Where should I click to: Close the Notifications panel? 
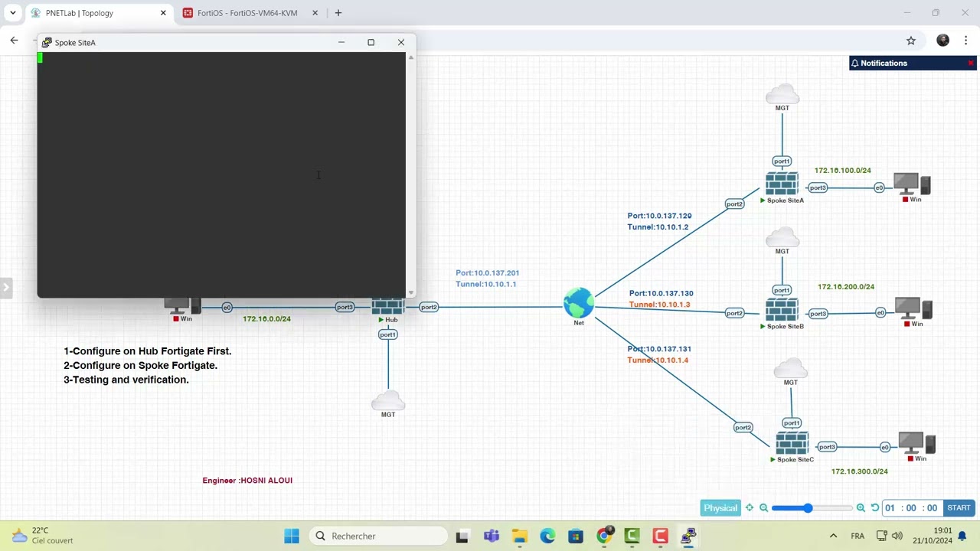tap(971, 63)
